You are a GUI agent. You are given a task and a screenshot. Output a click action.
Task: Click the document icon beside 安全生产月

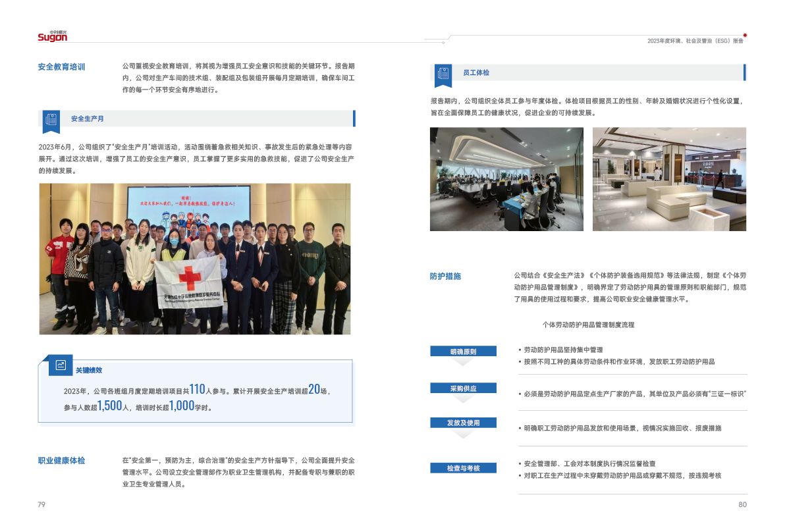coord(51,119)
